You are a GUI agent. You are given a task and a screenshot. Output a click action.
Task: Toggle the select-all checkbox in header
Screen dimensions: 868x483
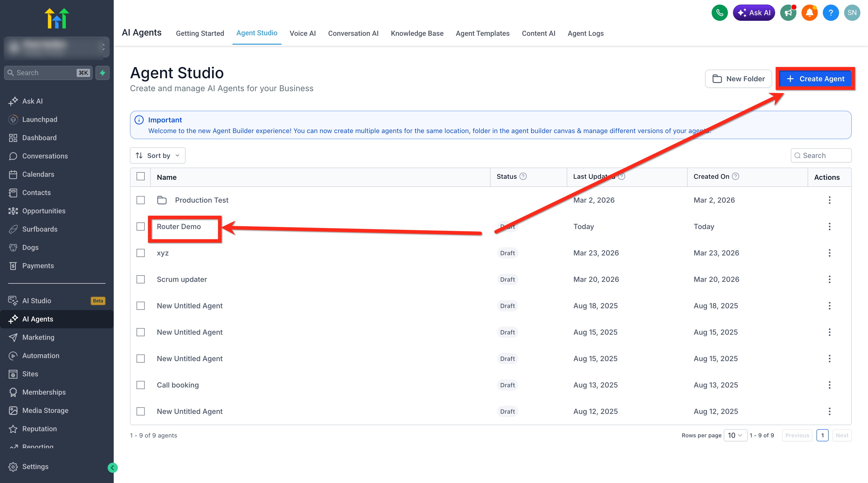coord(141,176)
